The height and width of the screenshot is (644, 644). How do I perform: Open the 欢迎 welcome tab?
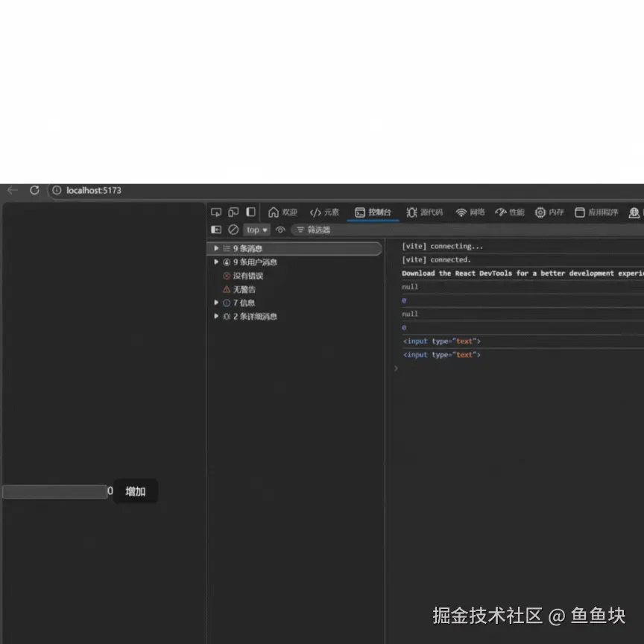[x=282, y=212]
